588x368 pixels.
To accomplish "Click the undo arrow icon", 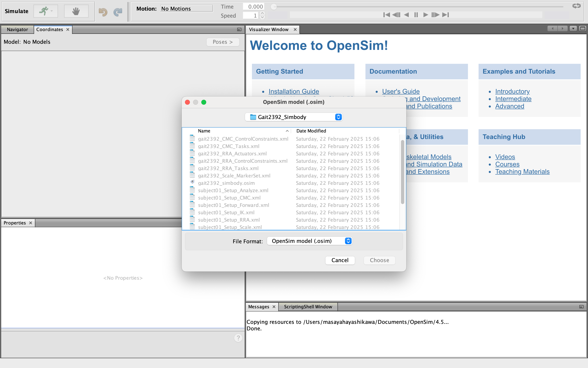I will pyautogui.click(x=103, y=12).
